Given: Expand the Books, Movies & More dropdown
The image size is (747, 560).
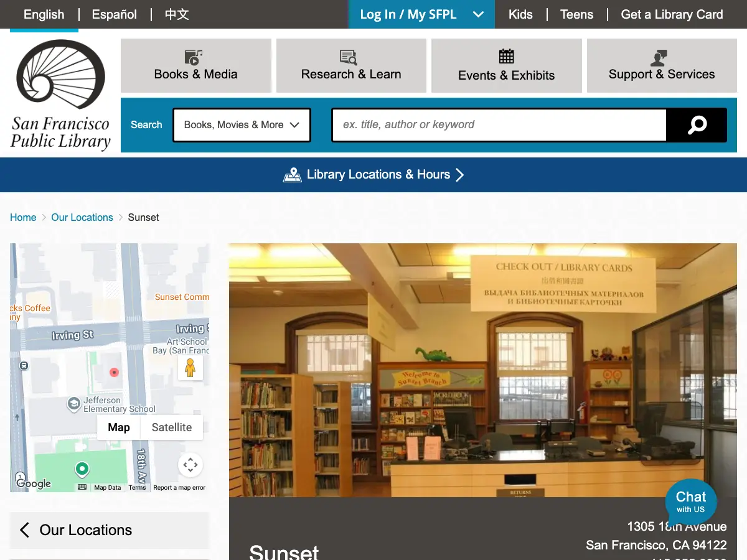Looking at the screenshot, I should point(242,125).
